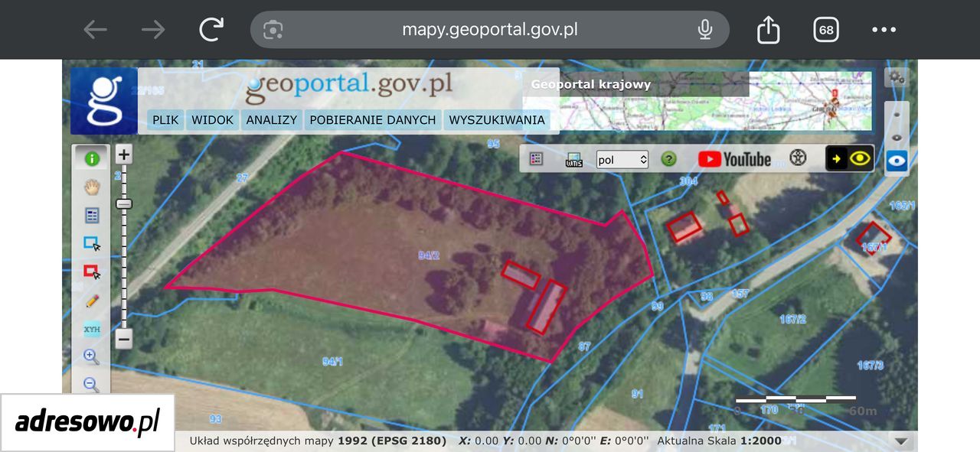Toggle high-contrast yellow eye mode
This screenshot has width=980, height=452.
pyautogui.click(x=850, y=159)
